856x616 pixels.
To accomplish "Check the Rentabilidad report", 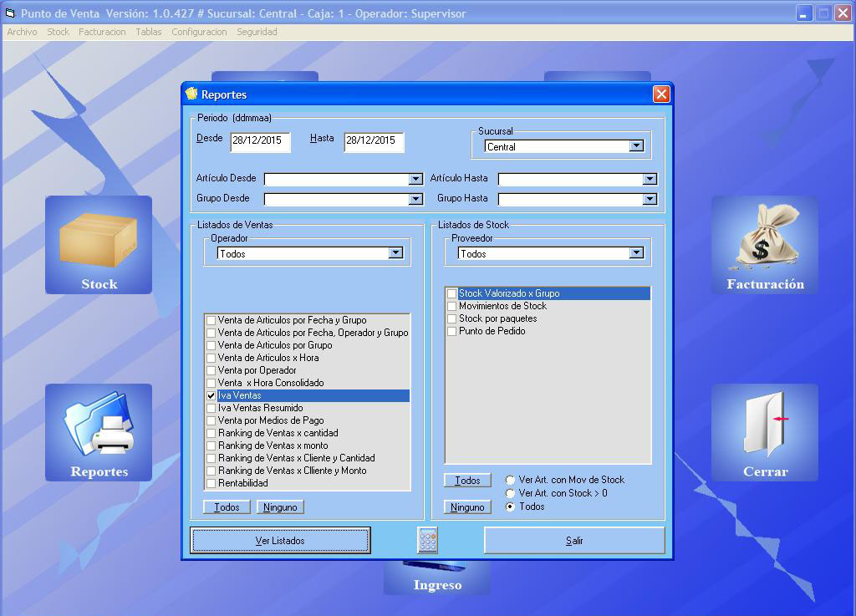I will (211, 483).
